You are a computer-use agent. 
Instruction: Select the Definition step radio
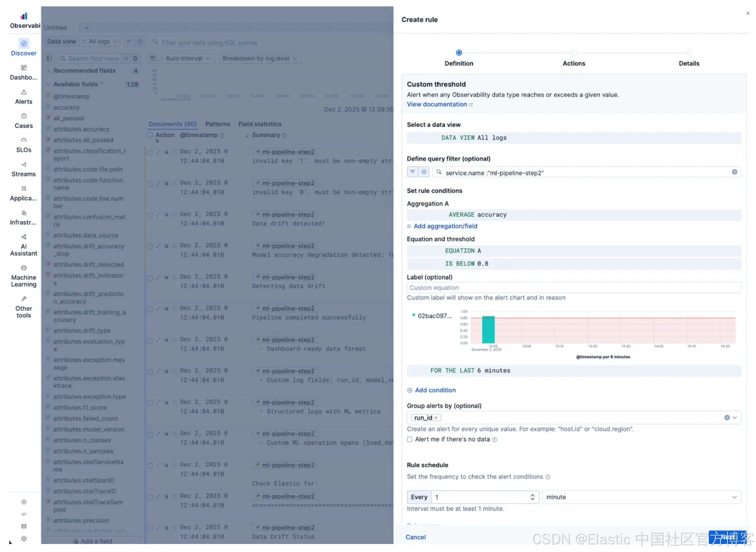(x=459, y=53)
